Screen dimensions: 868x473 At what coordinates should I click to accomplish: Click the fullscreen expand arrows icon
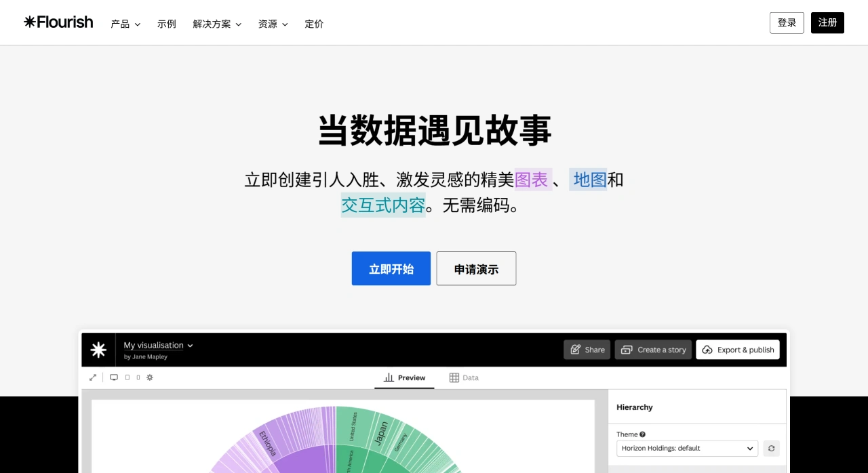pos(93,377)
